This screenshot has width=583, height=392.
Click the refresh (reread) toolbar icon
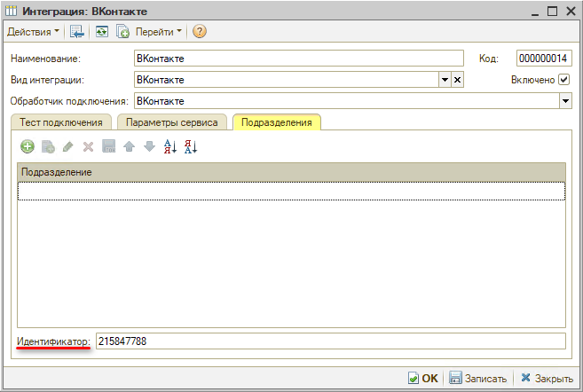pyautogui.click(x=101, y=32)
